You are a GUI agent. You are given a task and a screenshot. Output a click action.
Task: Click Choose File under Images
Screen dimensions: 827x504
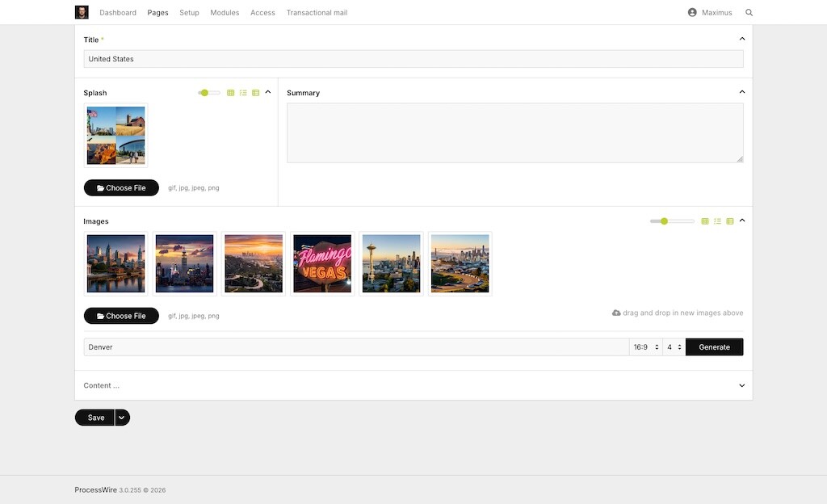121,316
